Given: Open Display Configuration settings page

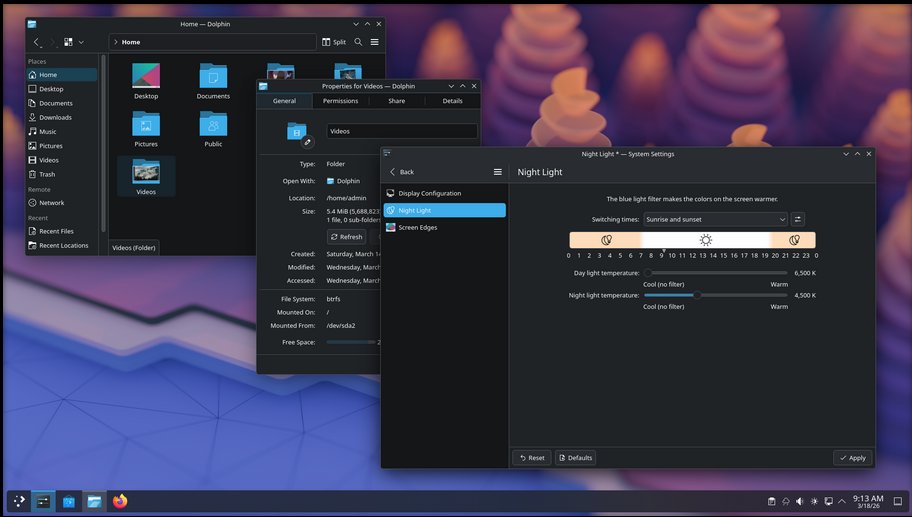Looking at the screenshot, I should 445,193.
